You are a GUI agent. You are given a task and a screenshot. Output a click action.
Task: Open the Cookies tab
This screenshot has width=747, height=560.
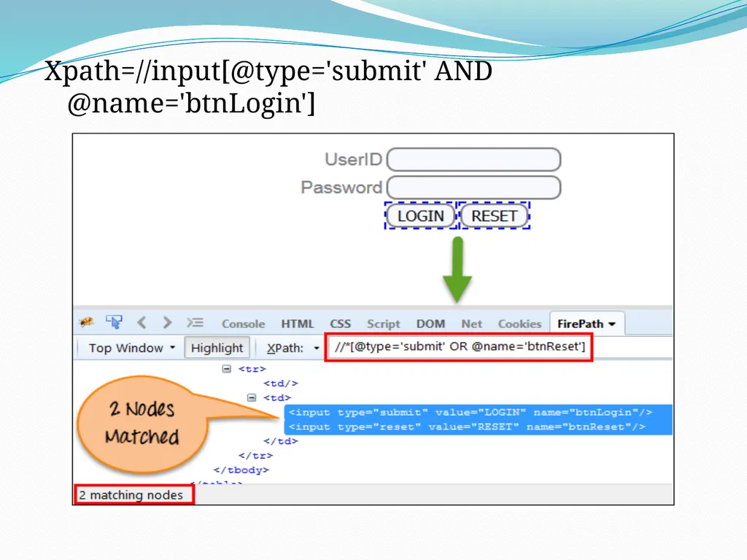519,324
